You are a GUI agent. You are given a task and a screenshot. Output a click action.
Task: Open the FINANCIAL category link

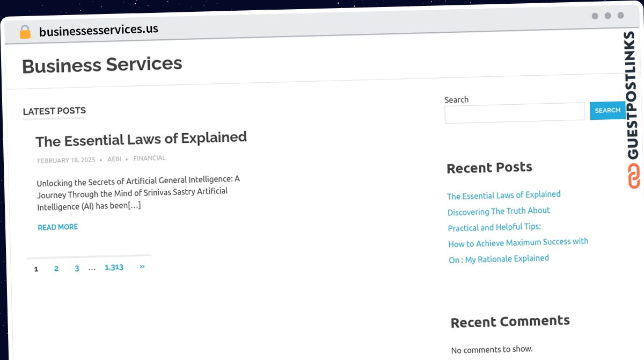coord(149,158)
